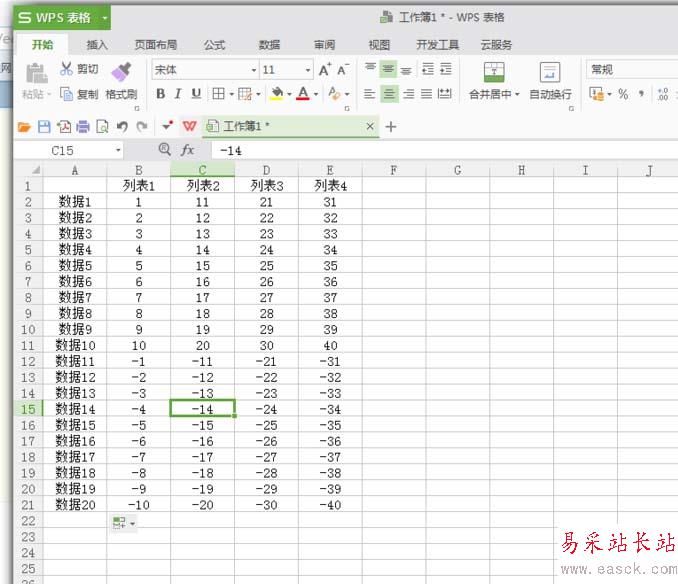Click the Copy (复制) icon
Viewport: 678px width, 584px height.
click(x=66, y=94)
